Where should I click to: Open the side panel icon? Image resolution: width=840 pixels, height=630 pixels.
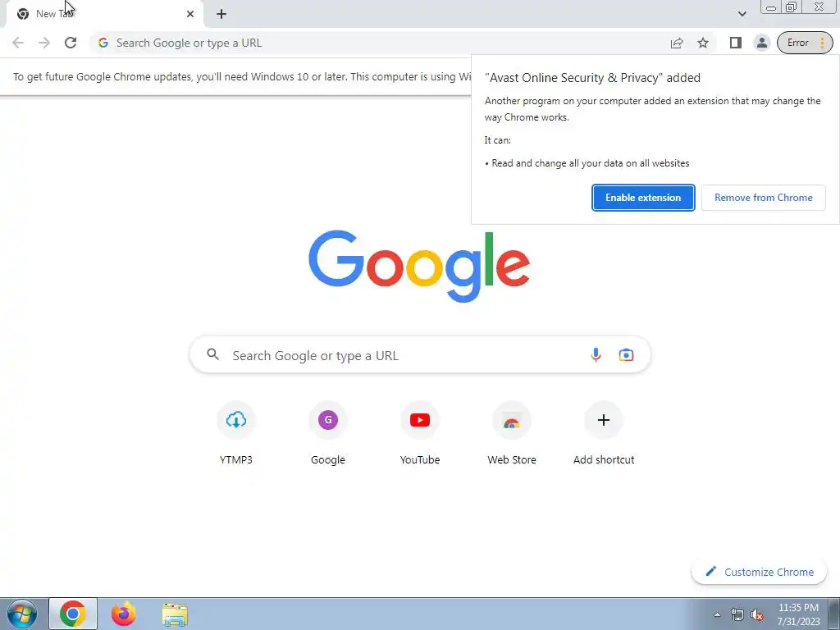pyautogui.click(x=736, y=43)
